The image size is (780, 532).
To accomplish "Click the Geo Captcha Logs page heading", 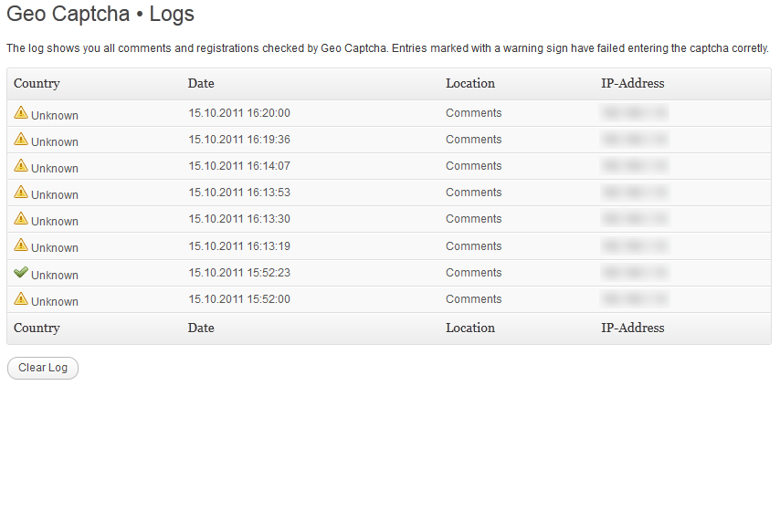I will pos(100,14).
